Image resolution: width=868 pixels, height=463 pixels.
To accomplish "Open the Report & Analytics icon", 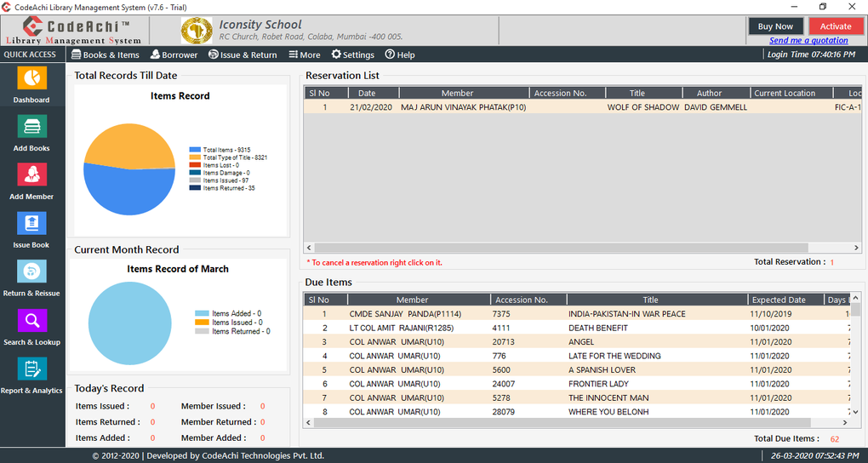I will pyautogui.click(x=31, y=369).
